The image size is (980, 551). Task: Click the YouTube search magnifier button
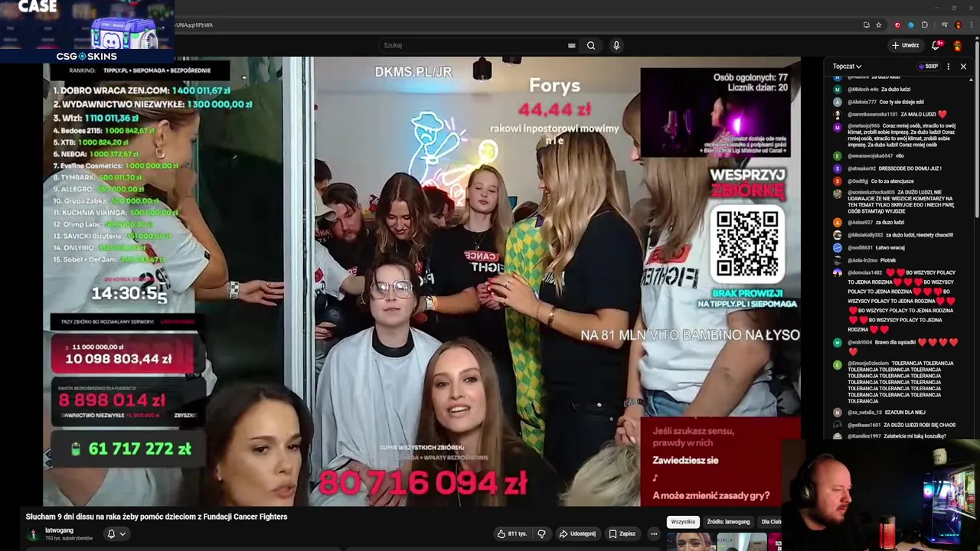[591, 45]
